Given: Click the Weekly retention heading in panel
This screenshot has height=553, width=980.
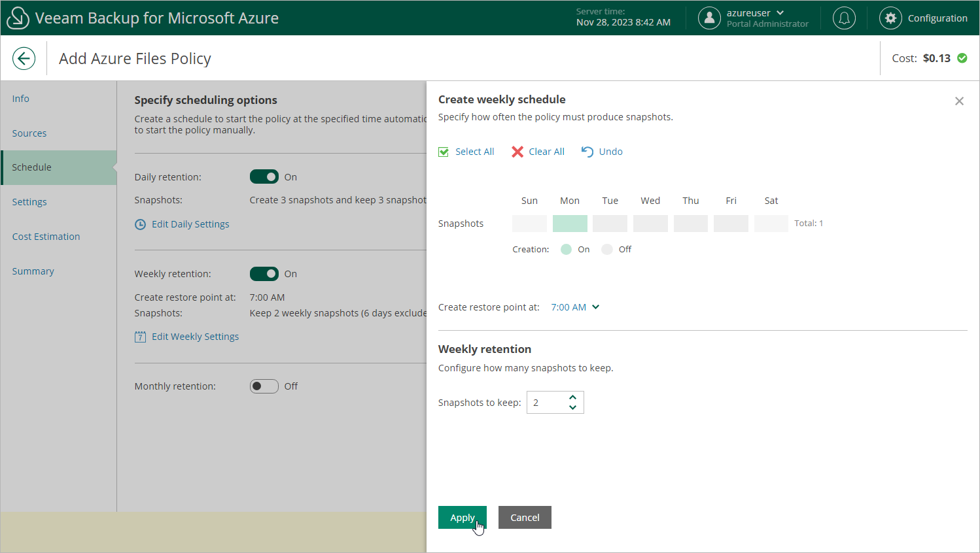Looking at the screenshot, I should 485,349.
